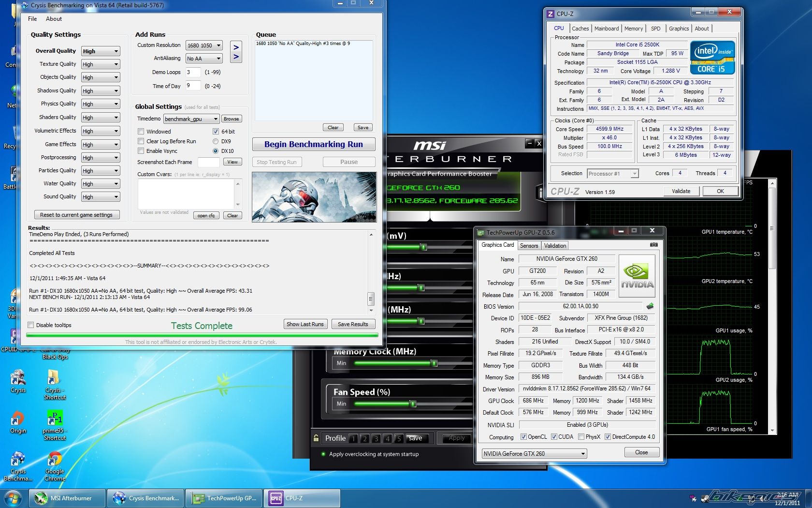Click the Afterburner core voltage (mV) slider handle
812x508 pixels.
[x=423, y=247]
